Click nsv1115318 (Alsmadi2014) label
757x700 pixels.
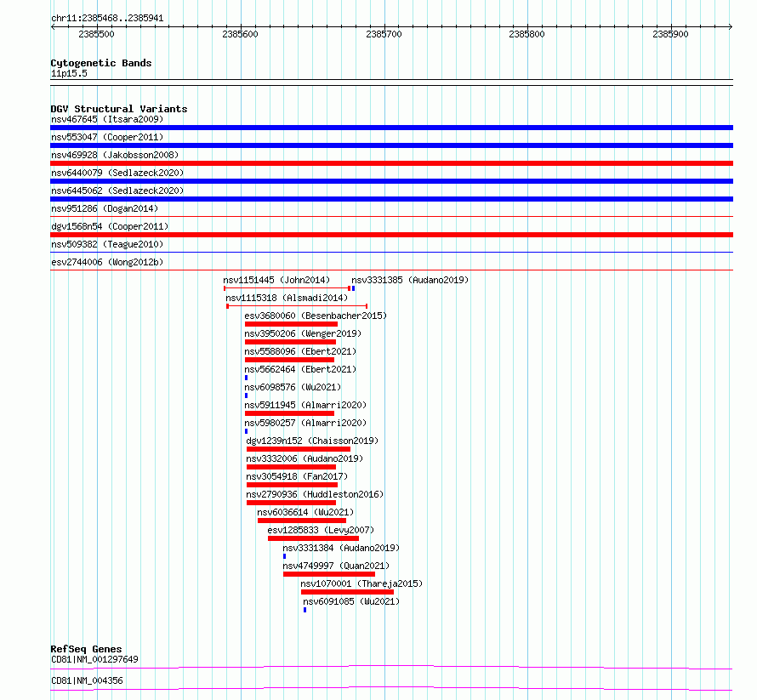pos(287,298)
